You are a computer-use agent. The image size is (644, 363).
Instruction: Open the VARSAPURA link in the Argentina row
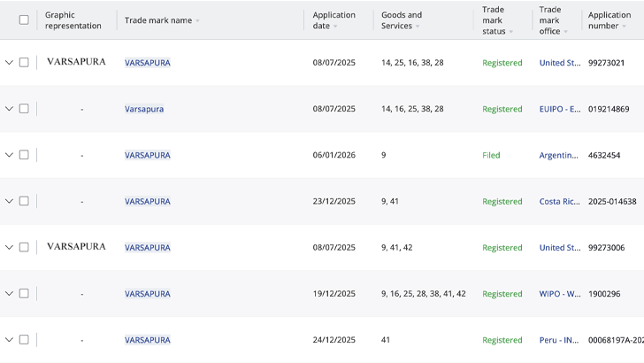(x=148, y=155)
